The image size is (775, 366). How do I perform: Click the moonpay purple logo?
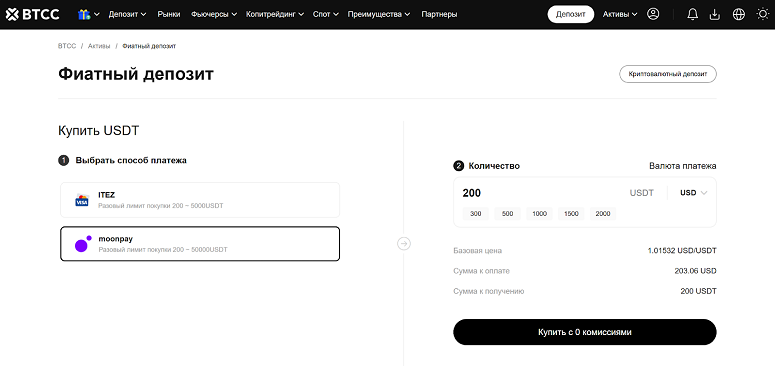(83, 244)
